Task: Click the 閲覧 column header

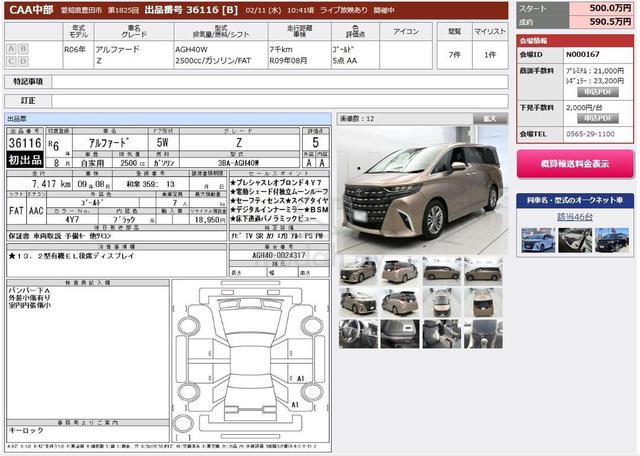Action: point(454,31)
